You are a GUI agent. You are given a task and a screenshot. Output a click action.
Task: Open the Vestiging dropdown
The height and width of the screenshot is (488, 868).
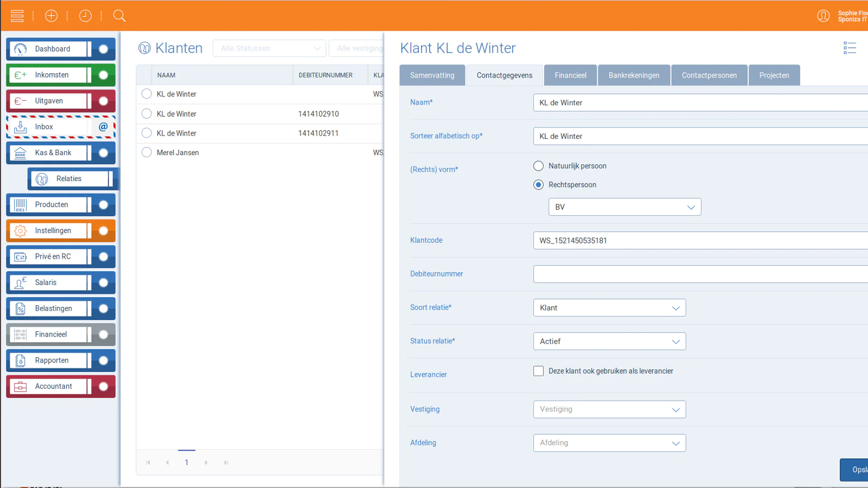[609, 409]
